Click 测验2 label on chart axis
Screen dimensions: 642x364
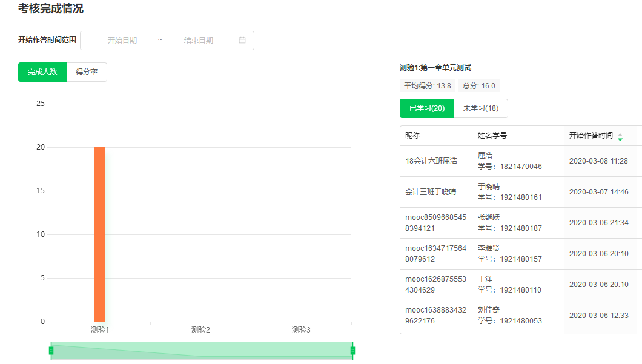pyautogui.click(x=200, y=330)
